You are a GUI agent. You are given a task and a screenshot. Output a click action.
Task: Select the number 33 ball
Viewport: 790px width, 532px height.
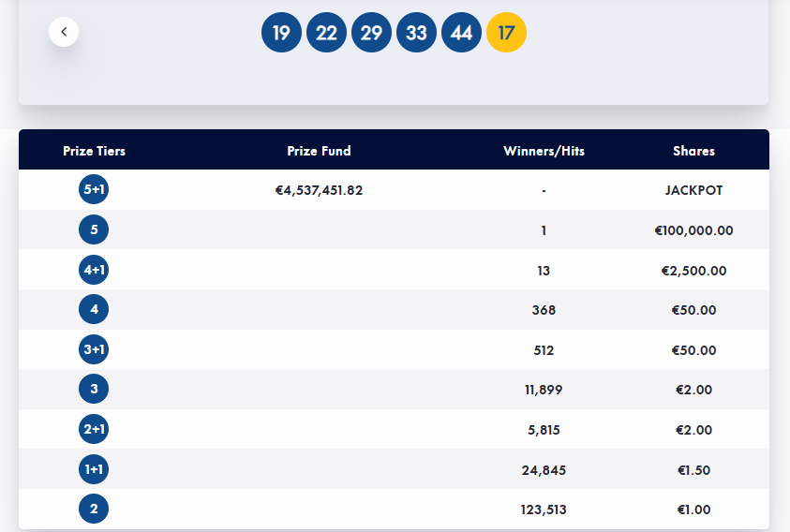(x=416, y=33)
